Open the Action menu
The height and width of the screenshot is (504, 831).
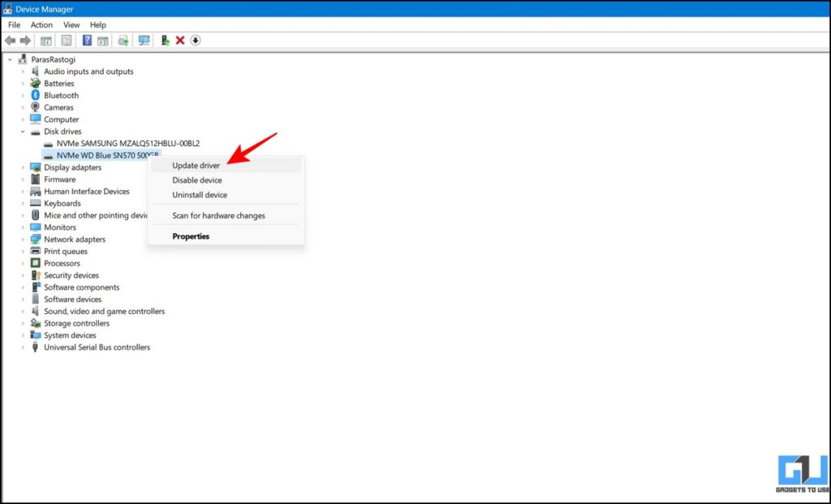[41, 24]
